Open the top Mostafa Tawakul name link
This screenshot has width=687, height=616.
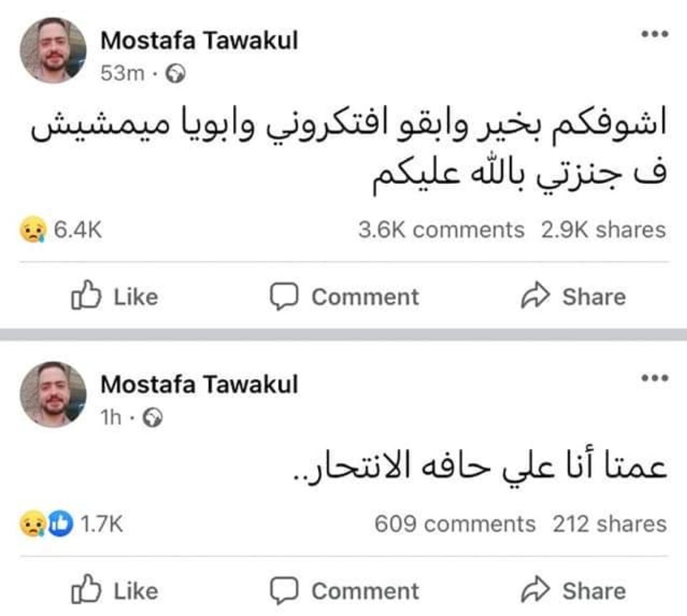(x=199, y=41)
